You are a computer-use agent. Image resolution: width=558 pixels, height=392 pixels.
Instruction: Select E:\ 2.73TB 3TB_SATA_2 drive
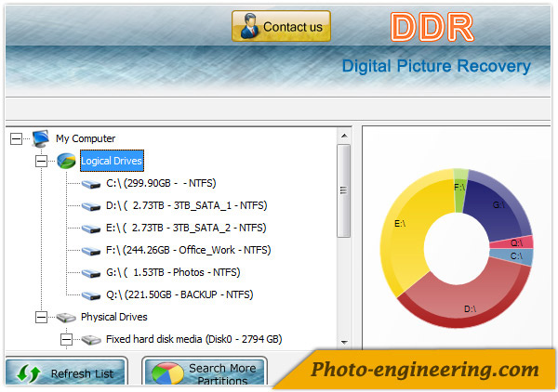(x=186, y=229)
